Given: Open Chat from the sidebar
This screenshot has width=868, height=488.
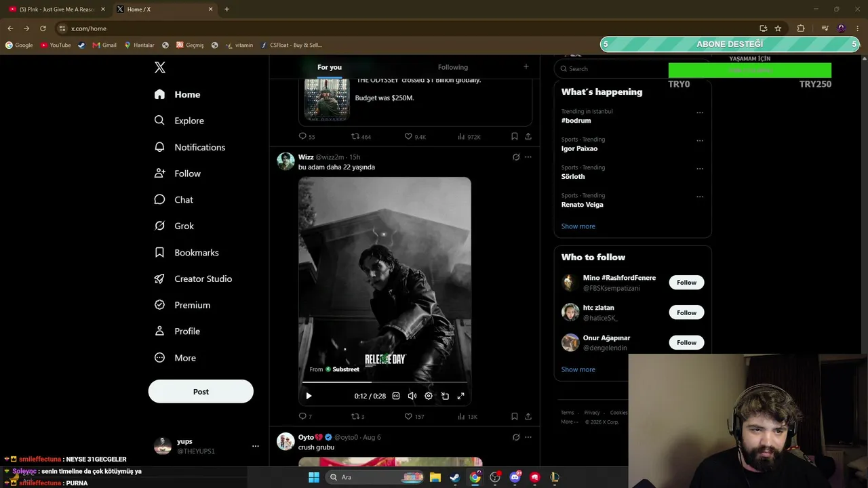Looking at the screenshot, I should point(174,200).
